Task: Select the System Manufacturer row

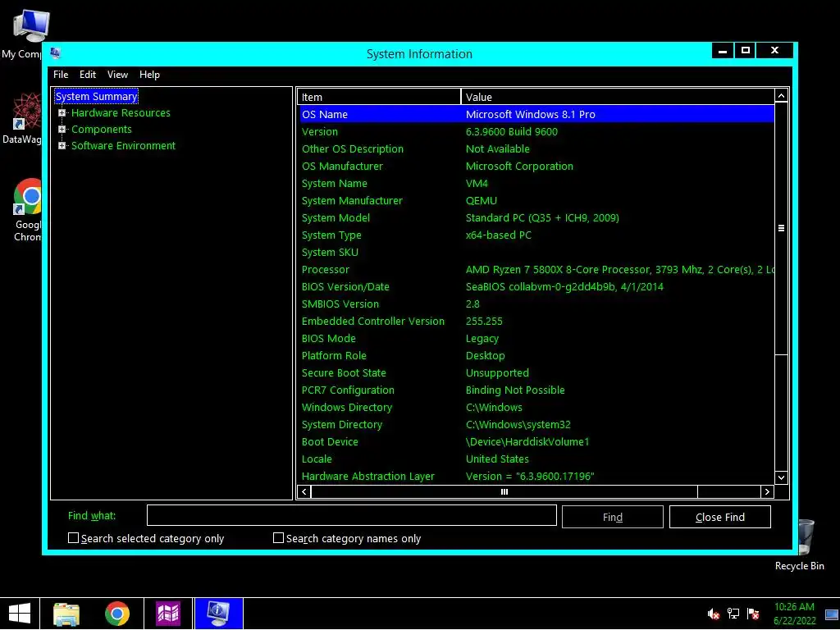Action: [x=536, y=200]
